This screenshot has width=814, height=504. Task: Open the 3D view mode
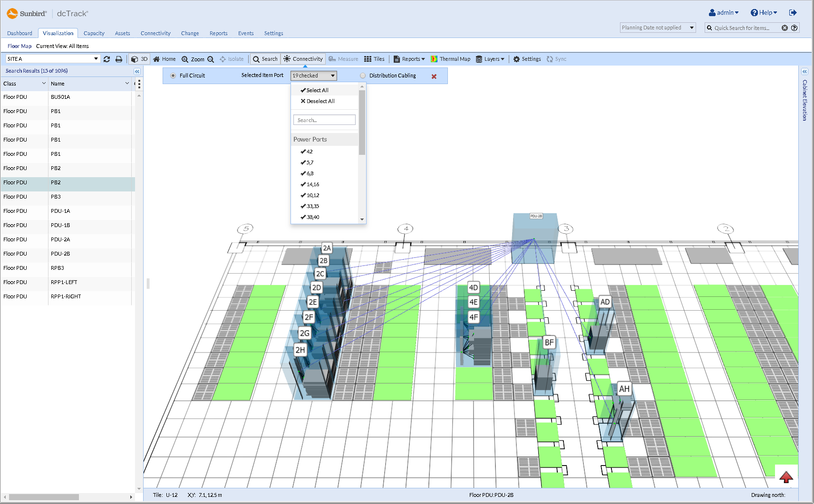tap(139, 59)
